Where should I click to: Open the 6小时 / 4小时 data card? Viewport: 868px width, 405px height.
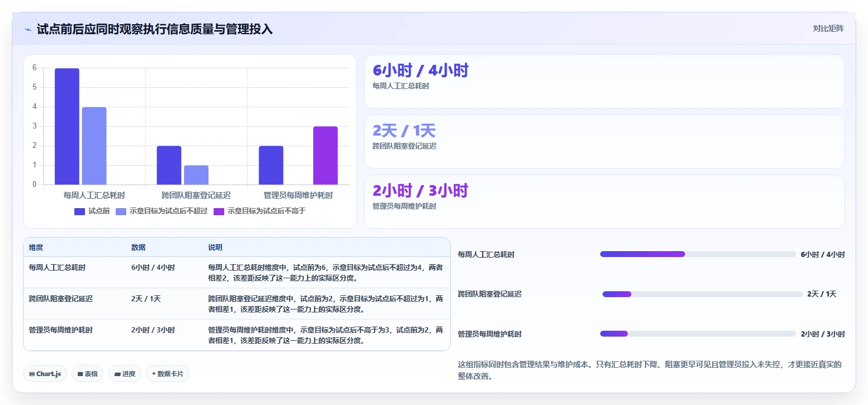pos(604,81)
